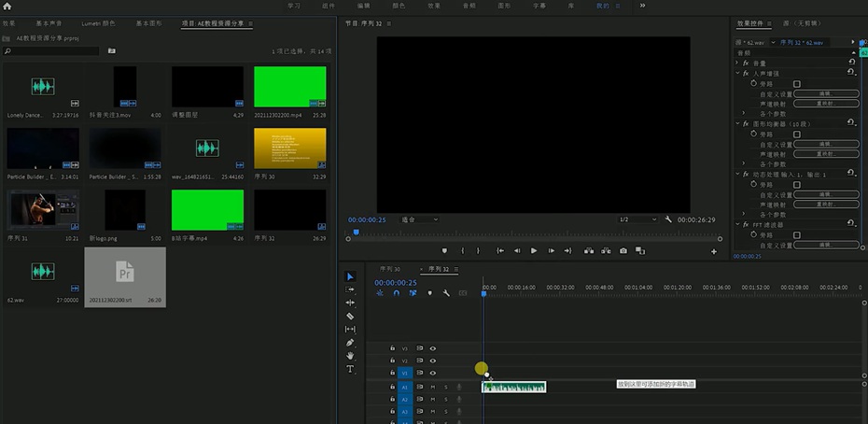Click 编辑 button under 人声增强
The height and width of the screenshot is (424, 868).
(x=826, y=93)
